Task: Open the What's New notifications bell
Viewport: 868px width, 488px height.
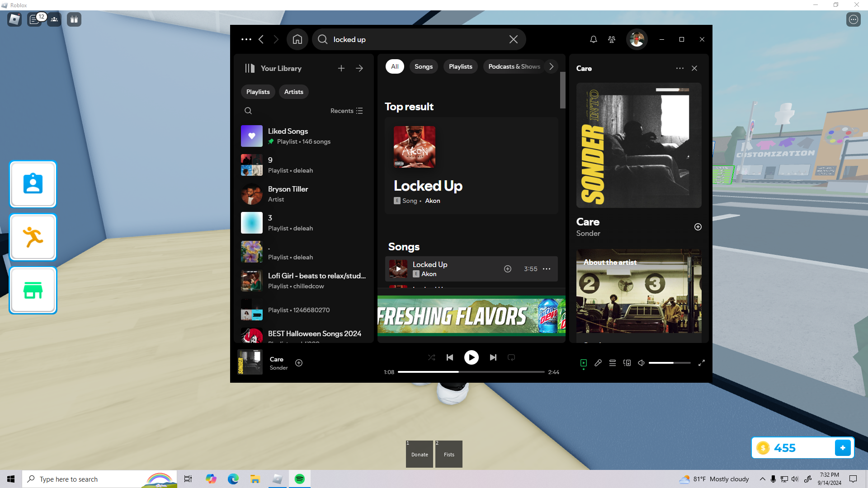Action: point(593,39)
